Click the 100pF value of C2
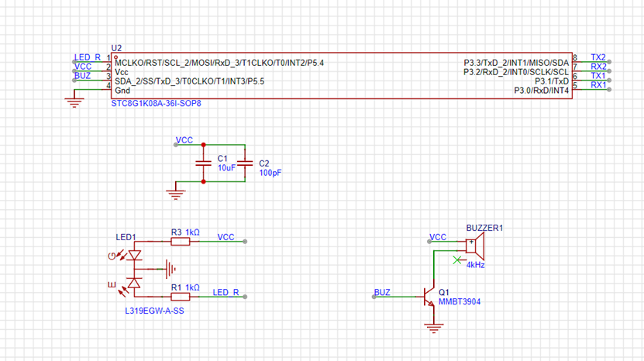Image resolution: width=644 pixels, height=361 pixels. coord(270,173)
